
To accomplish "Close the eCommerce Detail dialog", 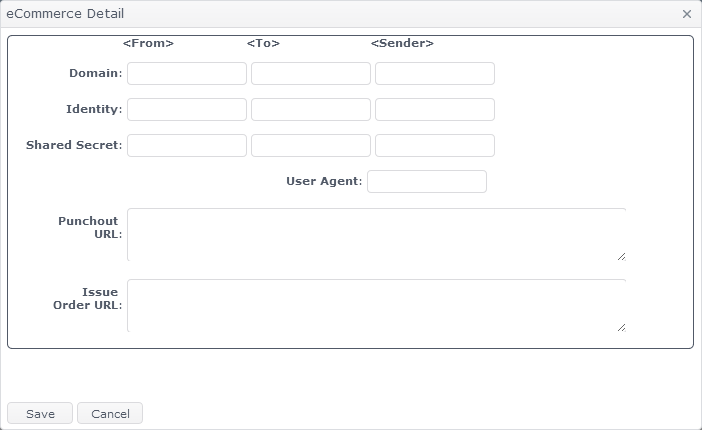I will click(x=687, y=14).
